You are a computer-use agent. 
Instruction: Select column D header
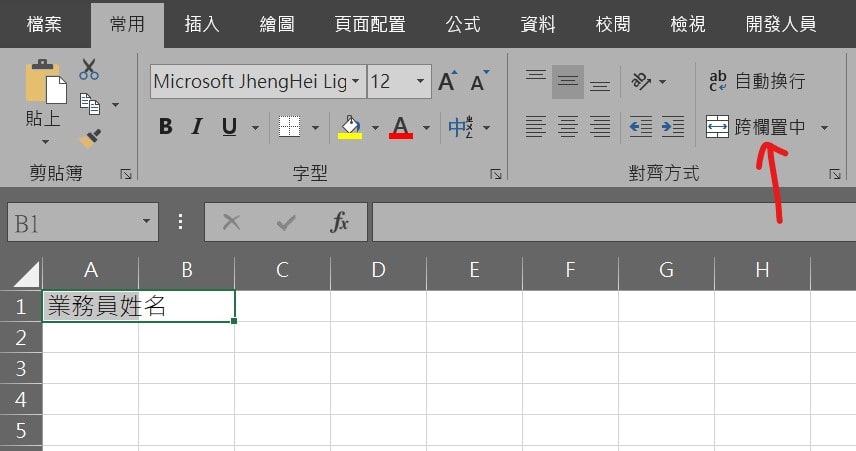click(x=378, y=270)
